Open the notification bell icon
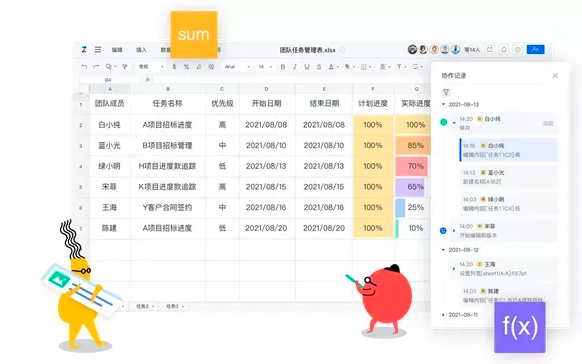This screenshot has height=364, width=582. pyautogui.click(x=504, y=49)
